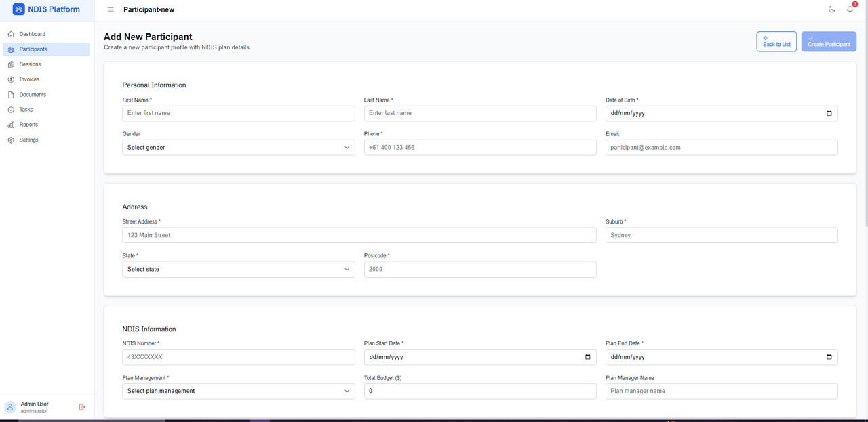Toggle dark mode moon icon
868x422 pixels.
pyautogui.click(x=832, y=9)
